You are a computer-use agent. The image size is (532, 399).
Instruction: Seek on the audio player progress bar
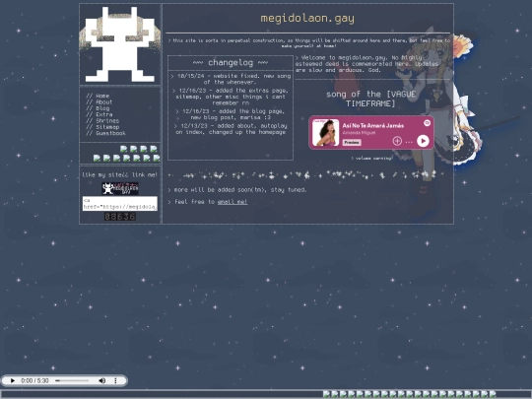point(72,380)
